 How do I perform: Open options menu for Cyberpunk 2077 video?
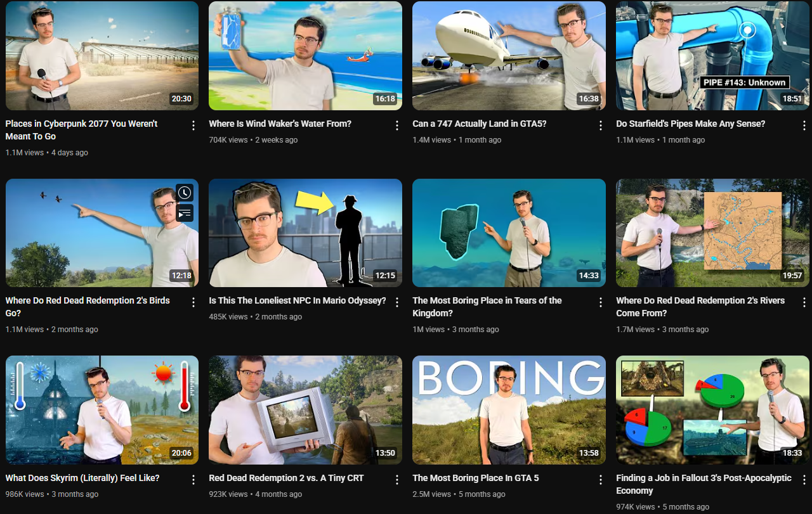click(x=193, y=125)
